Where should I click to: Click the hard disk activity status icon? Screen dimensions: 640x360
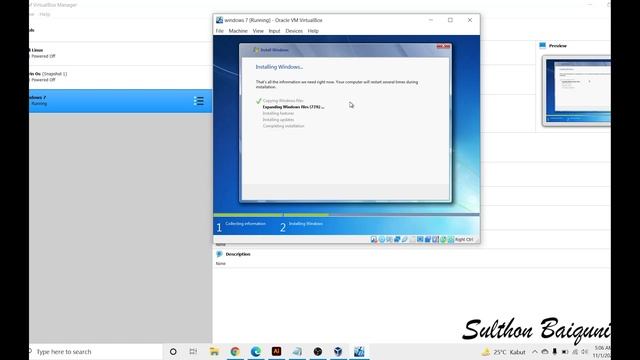(374, 240)
